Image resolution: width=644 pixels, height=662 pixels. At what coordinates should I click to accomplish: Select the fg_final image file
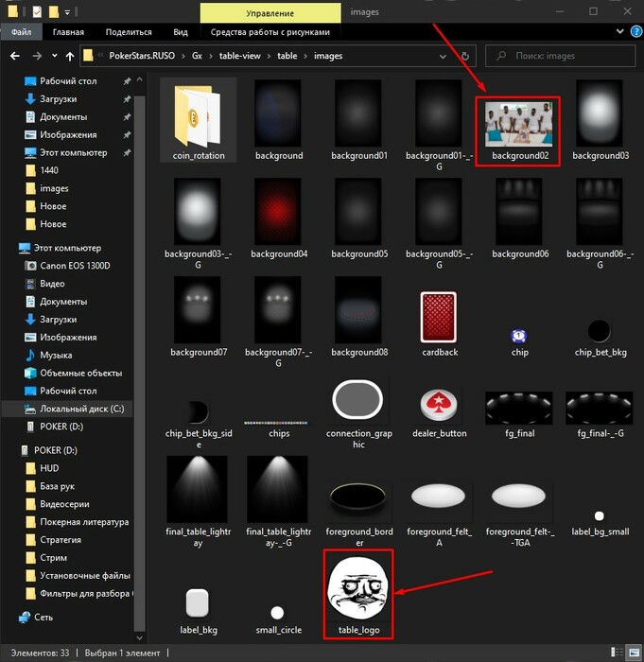519,414
